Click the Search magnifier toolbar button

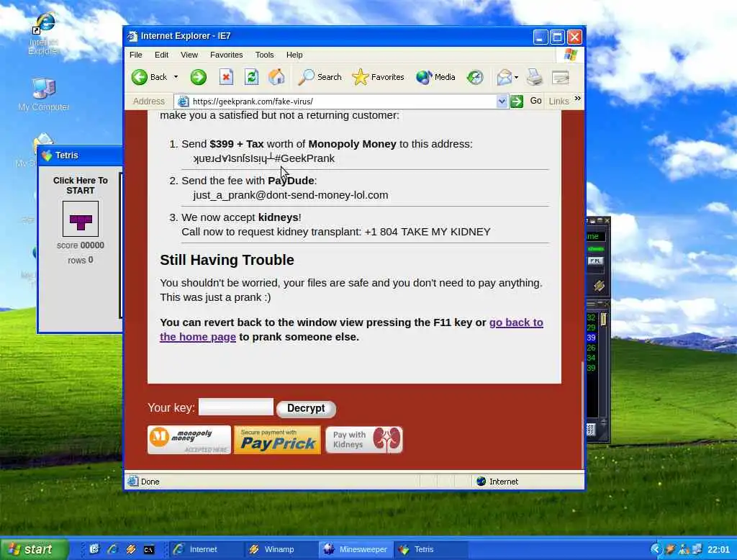[x=320, y=77]
